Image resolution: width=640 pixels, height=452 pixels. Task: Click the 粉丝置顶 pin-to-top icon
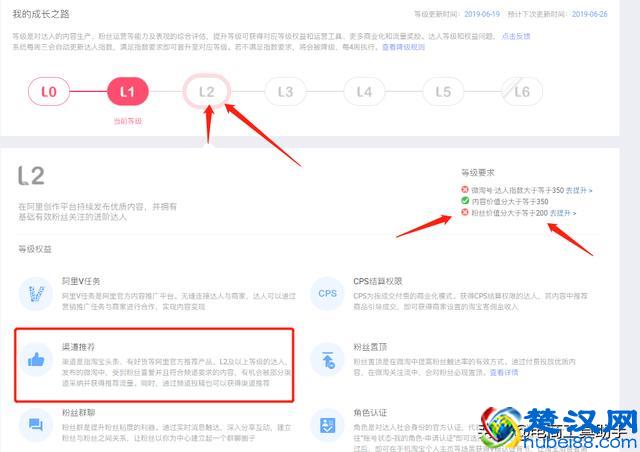(x=327, y=360)
